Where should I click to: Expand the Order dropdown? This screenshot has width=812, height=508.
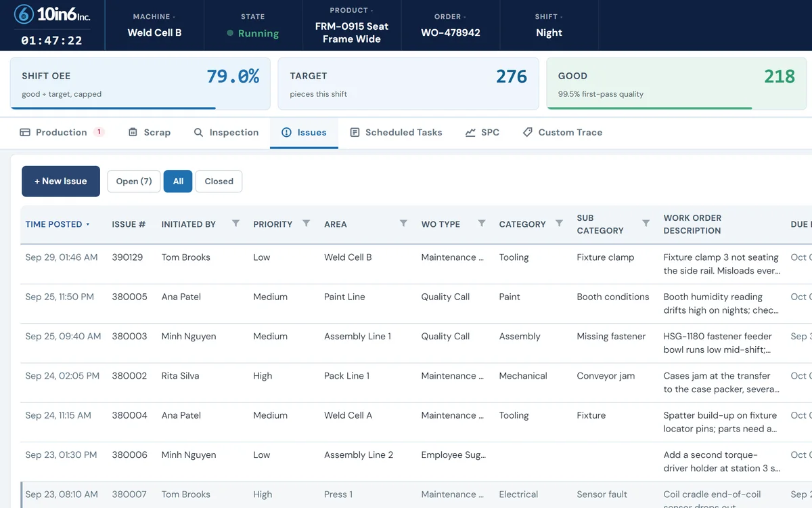tap(451, 25)
